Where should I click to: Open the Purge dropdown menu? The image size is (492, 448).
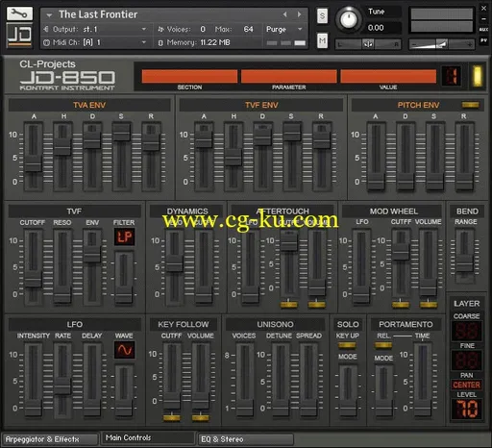coord(284,29)
